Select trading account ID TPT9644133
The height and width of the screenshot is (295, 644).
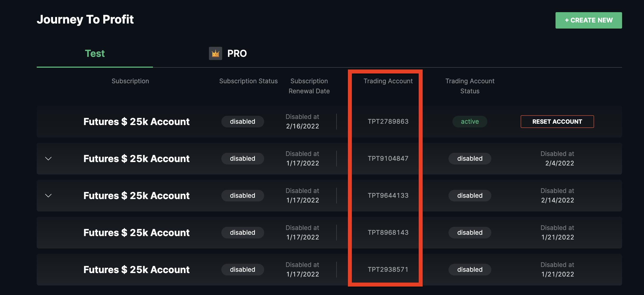click(388, 196)
